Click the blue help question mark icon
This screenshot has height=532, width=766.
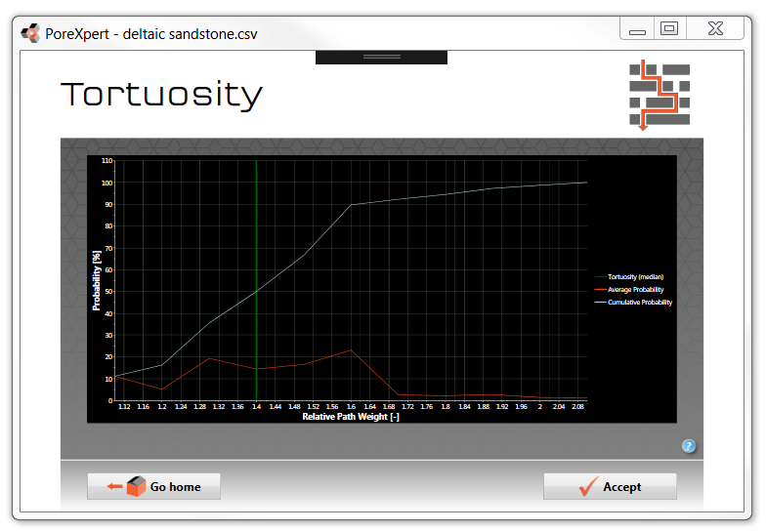pos(689,446)
